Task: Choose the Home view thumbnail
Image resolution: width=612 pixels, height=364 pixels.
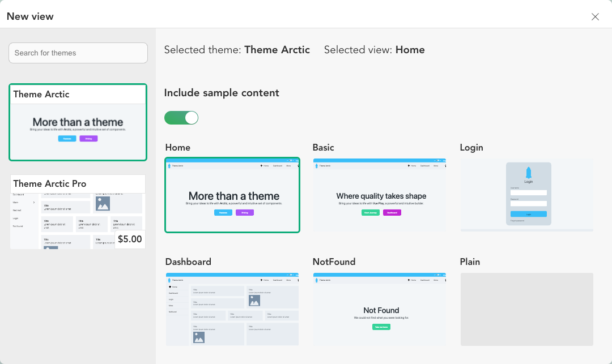Action: point(232,195)
